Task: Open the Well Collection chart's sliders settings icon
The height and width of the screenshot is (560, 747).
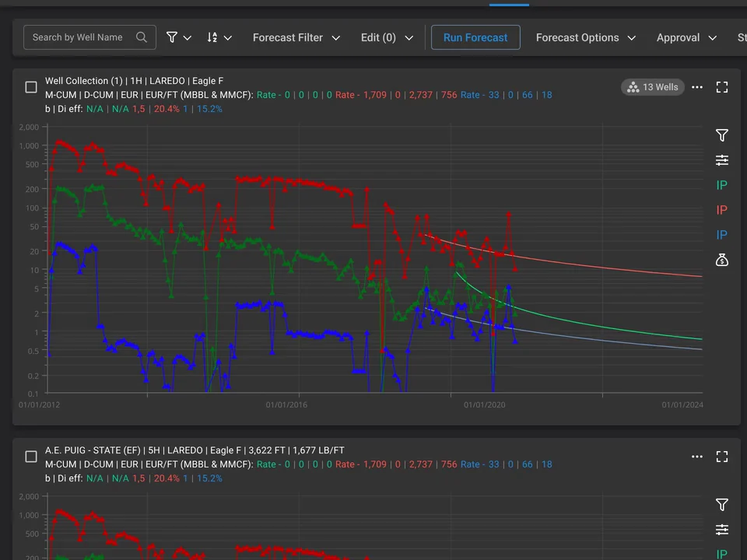Action: (x=722, y=160)
